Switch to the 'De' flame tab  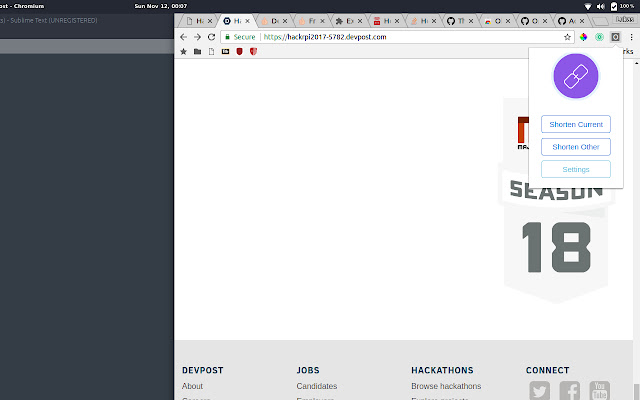(273, 21)
